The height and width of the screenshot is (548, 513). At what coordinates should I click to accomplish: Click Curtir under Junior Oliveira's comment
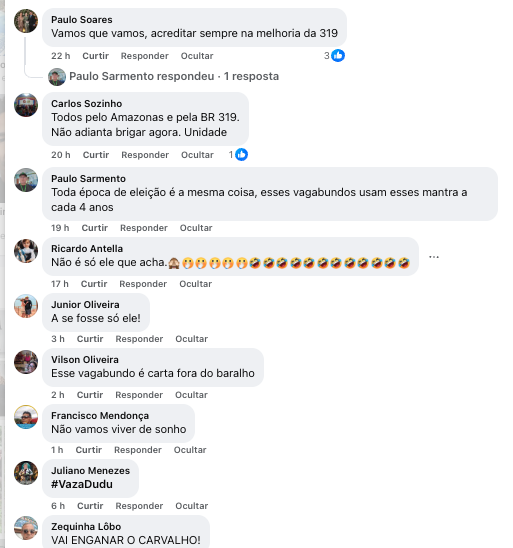90,339
